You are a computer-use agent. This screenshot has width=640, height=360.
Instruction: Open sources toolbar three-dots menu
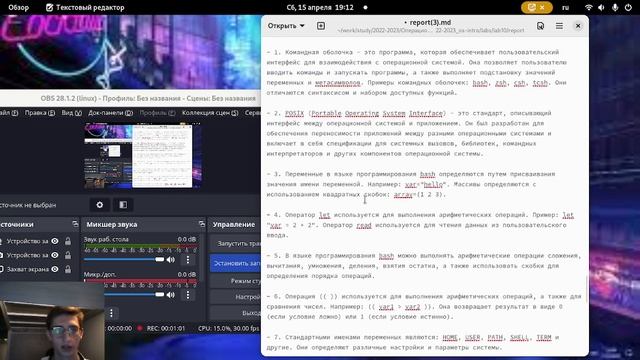(111, 313)
